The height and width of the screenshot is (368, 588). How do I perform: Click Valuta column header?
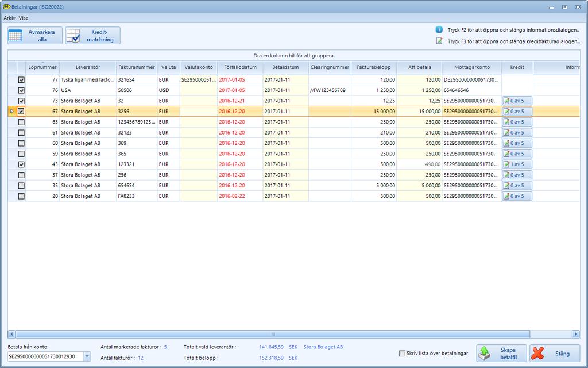click(x=168, y=67)
